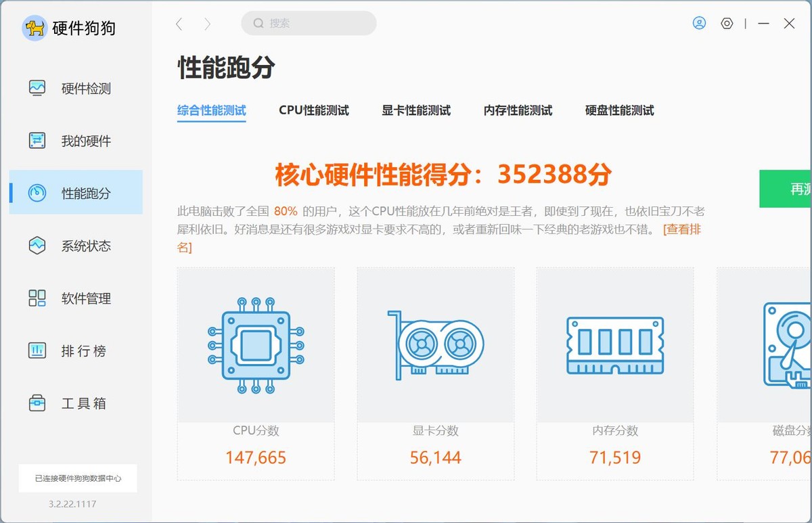Switch to the CPU性能测试 tab
Viewport: 812px width, 523px height.
314,110
